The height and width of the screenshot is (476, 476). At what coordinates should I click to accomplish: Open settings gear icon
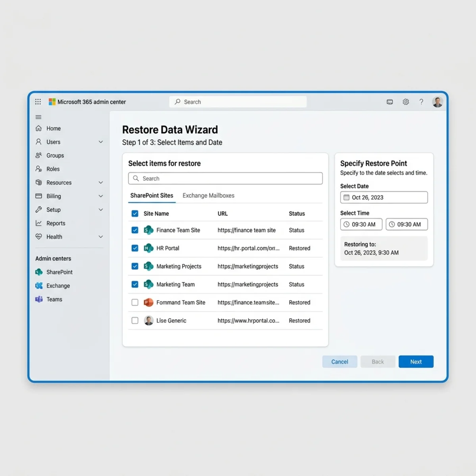tap(406, 102)
